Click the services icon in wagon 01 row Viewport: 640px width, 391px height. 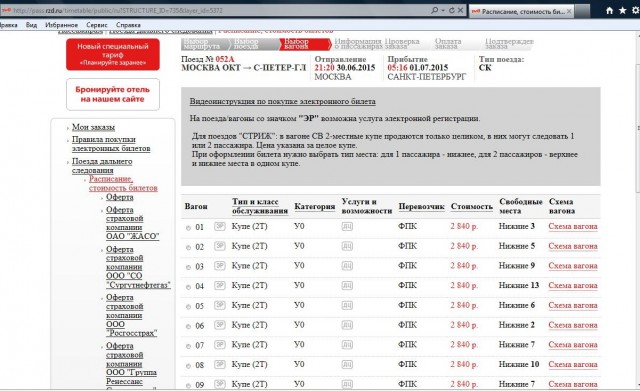[x=347, y=226]
